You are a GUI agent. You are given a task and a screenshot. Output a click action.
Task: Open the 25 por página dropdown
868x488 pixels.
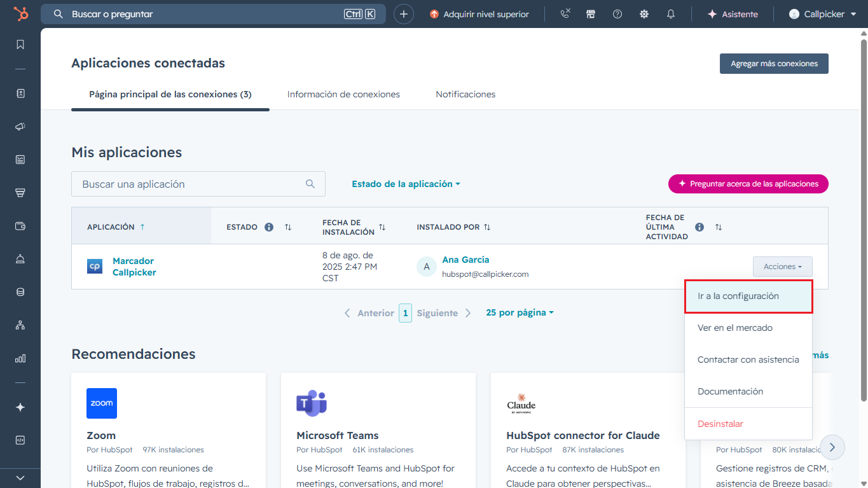(x=520, y=312)
